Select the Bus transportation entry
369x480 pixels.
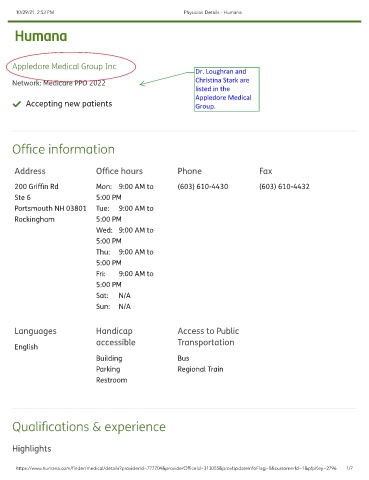pyautogui.click(x=183, y=358)
